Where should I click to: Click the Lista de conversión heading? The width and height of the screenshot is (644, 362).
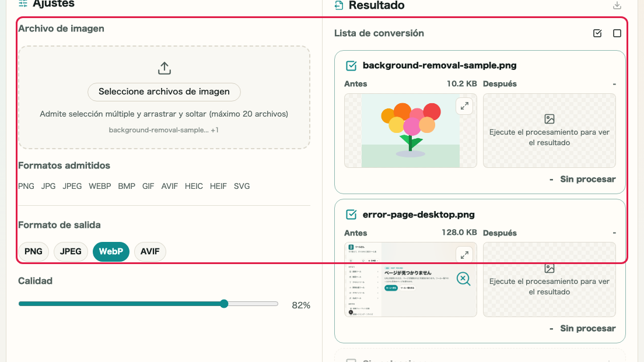coord(379,33)
